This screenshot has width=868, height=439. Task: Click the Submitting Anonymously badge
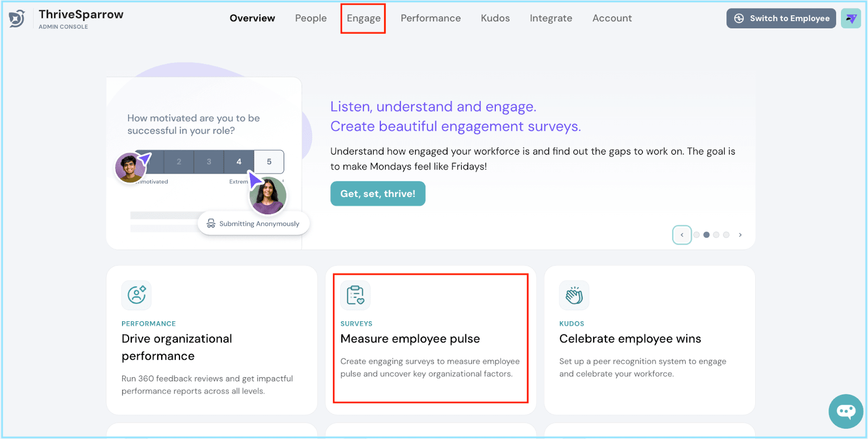coord(253,224)
